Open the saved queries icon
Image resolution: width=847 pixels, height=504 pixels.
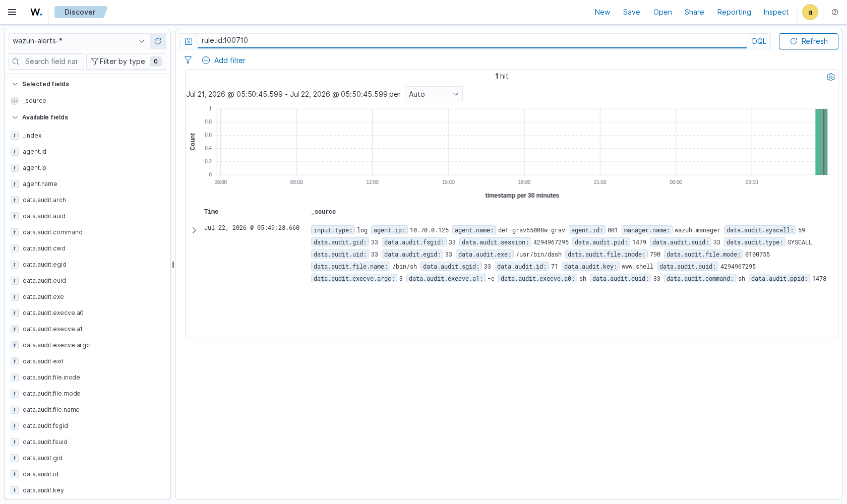(x=189, y=41)
